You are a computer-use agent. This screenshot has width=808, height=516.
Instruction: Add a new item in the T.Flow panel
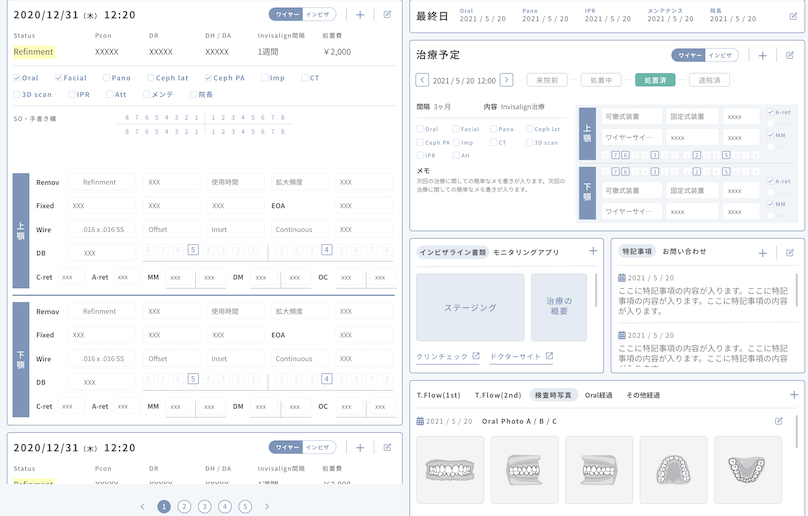[793, 395]
